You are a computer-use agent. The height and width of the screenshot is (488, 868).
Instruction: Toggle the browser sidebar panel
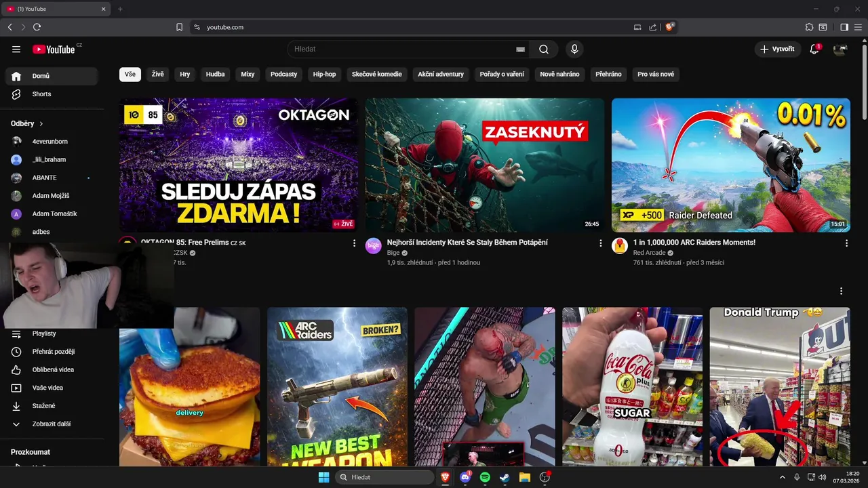tap(844, 27)
